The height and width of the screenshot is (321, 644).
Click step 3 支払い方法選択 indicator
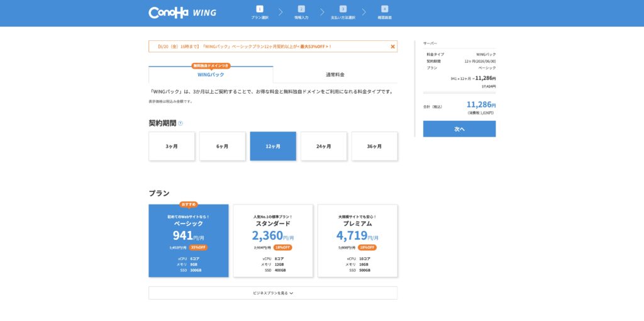343,13
